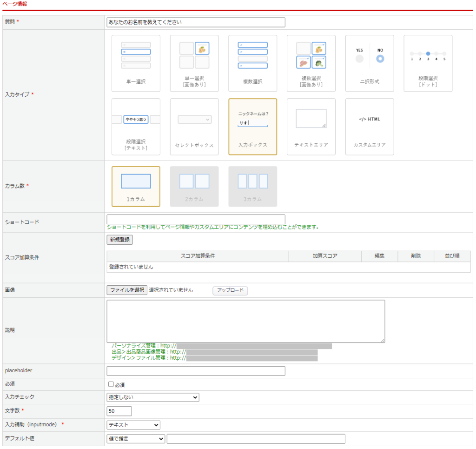Select 段階選択[テキスト] input type tile
Viewport: 476px width, 449px height.
(136, 127)
